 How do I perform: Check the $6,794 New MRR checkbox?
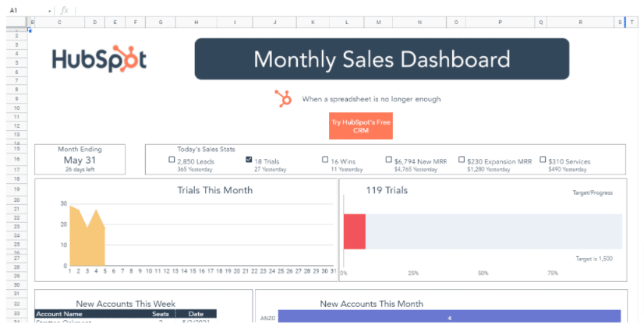click(x=388, y=159)
